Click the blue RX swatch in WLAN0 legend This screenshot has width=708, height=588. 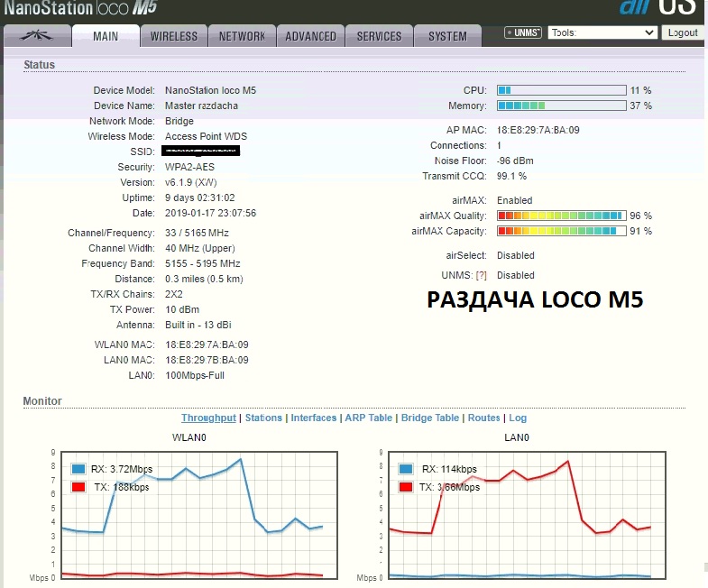pos(78,469)
